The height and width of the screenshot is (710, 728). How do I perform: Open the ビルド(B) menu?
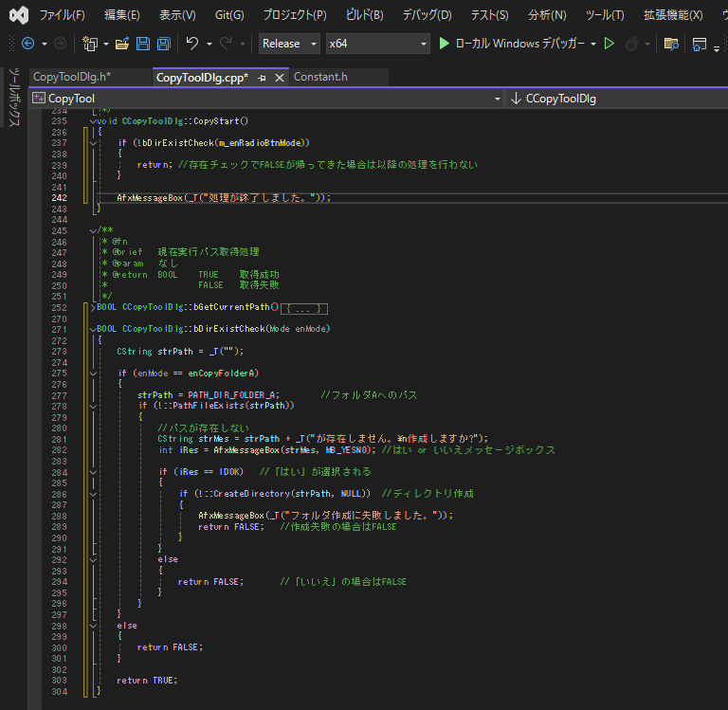pyautogui.click(x=365, y=15)
